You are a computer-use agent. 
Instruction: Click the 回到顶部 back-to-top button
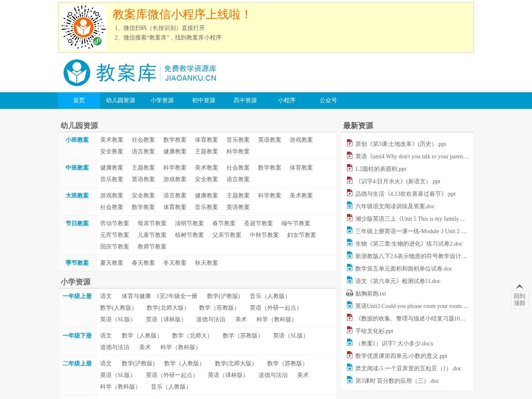pyautogui.click(x=520, y=296)
